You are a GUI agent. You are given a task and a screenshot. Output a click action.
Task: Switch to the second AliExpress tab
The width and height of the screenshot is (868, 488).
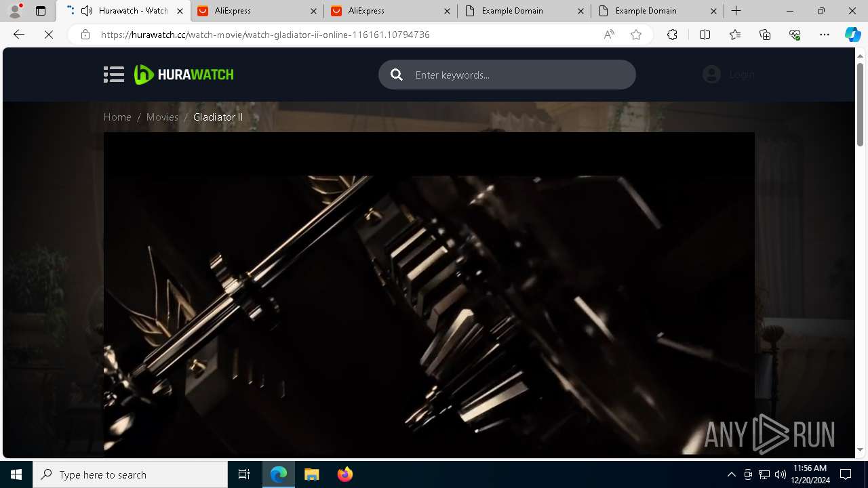click(391, 11)
